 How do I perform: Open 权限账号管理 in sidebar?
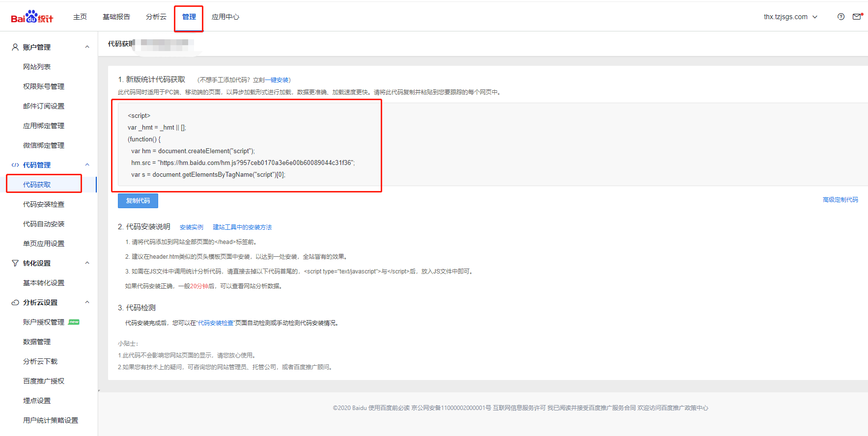click(44, 86)
